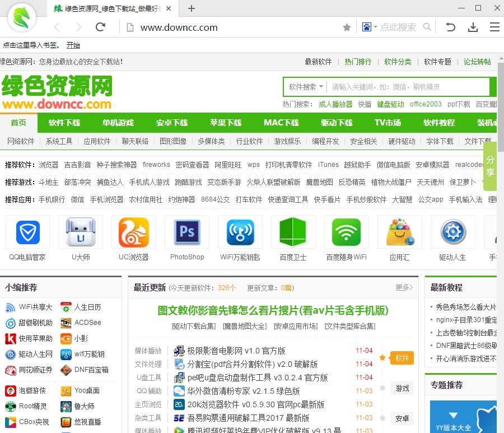Open a new browser tab with plus button
Viewport: 504px width, 433px height.
pyautogui.click(x=192, y=8)
